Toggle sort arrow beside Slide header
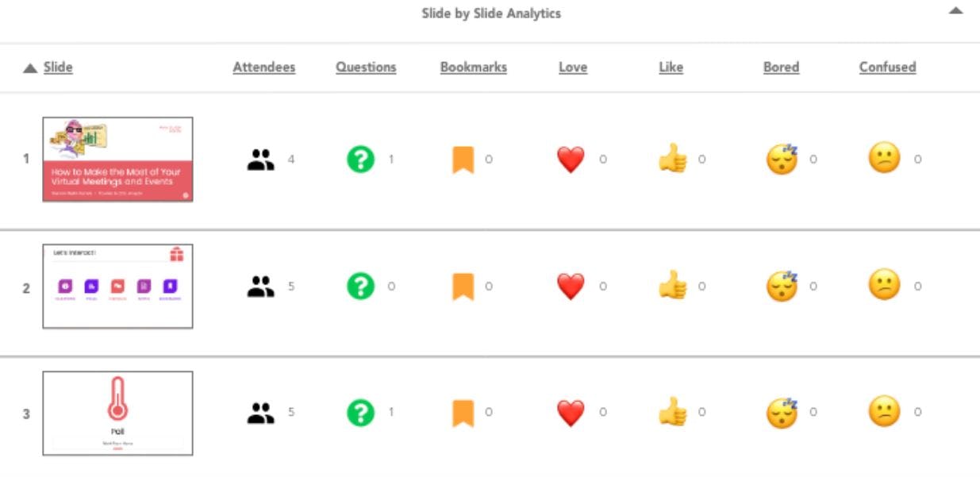Image resolution: width=980 pixels, height=477 pixels. (30, 68)
